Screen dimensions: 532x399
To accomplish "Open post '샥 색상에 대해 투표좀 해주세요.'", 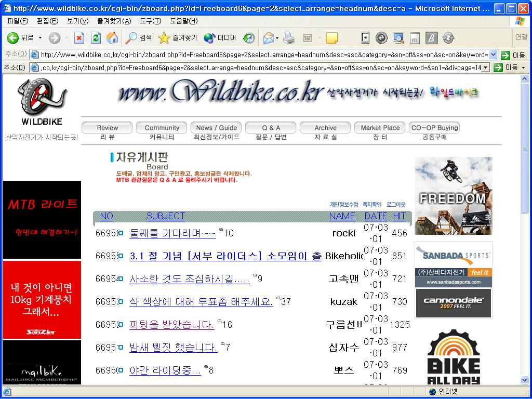I will click(201, 302).
